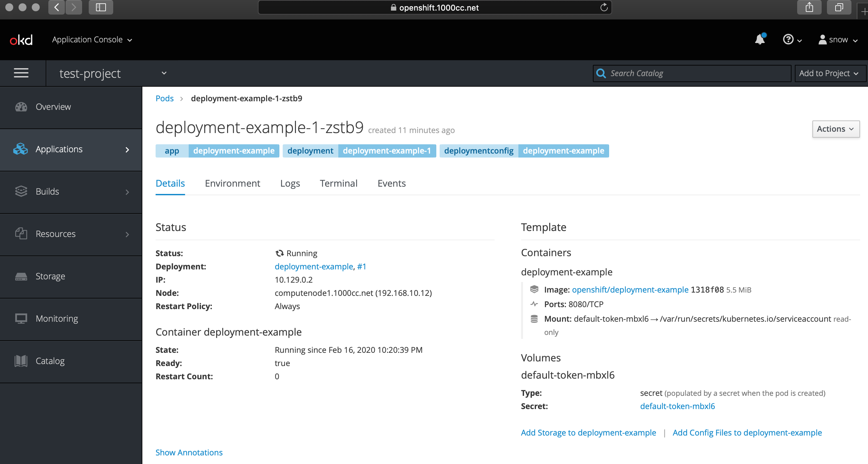This screenshot has height=464, width=868.
Task: Open the Events tab
Action: [391, 183]
